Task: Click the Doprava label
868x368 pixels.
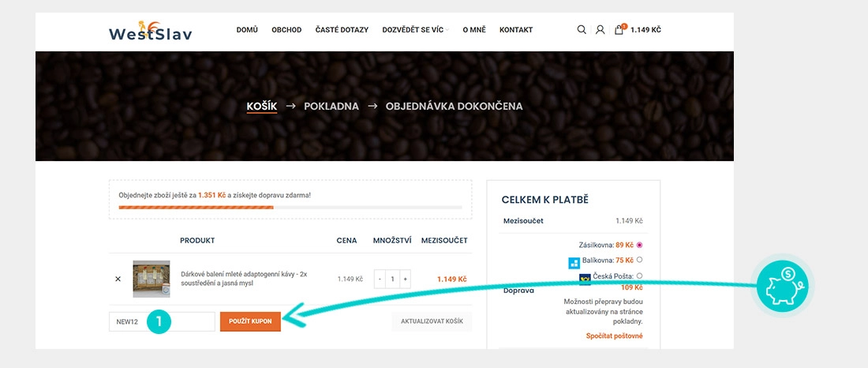Action: click(x=518, y=291)
